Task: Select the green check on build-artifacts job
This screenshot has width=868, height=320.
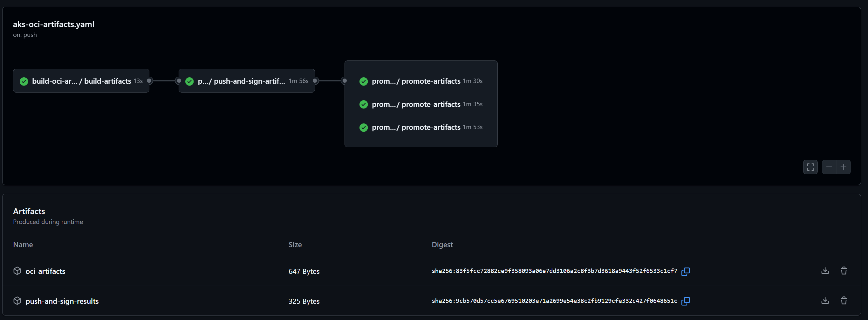Action: coord(24,81)
